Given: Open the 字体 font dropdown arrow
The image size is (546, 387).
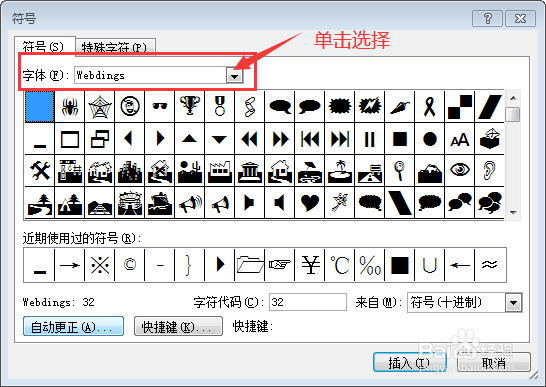Looking at the screenshot, I should point(234,76).
